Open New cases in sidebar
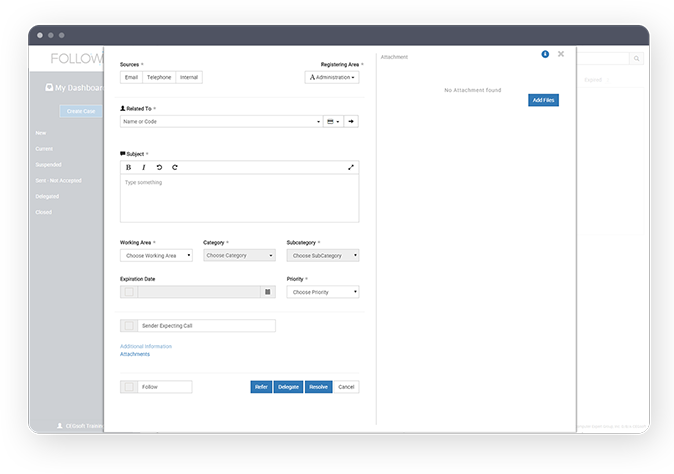 pos(41,133)
